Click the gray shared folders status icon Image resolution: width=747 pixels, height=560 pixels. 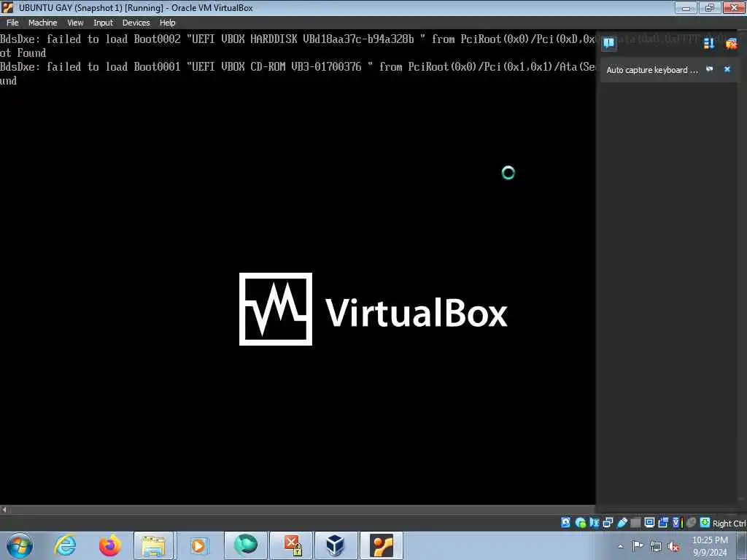(x=635, y=523)
